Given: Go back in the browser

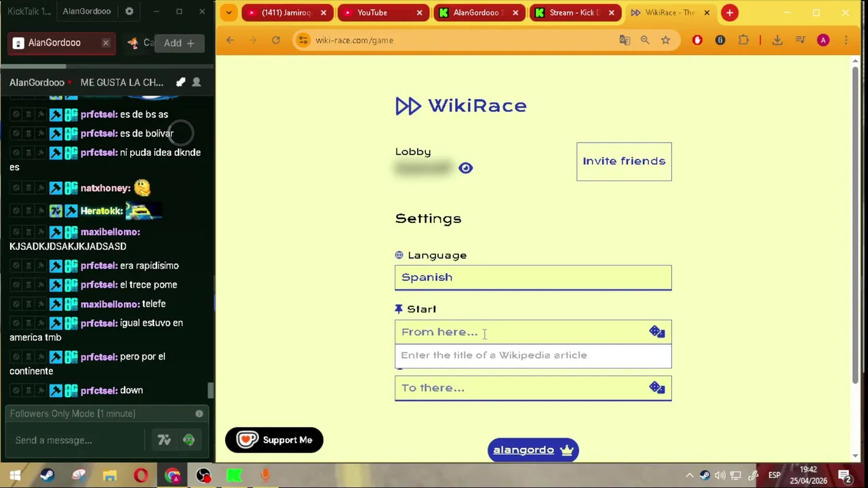Looking at the screenshot, I should coord(230,40).
